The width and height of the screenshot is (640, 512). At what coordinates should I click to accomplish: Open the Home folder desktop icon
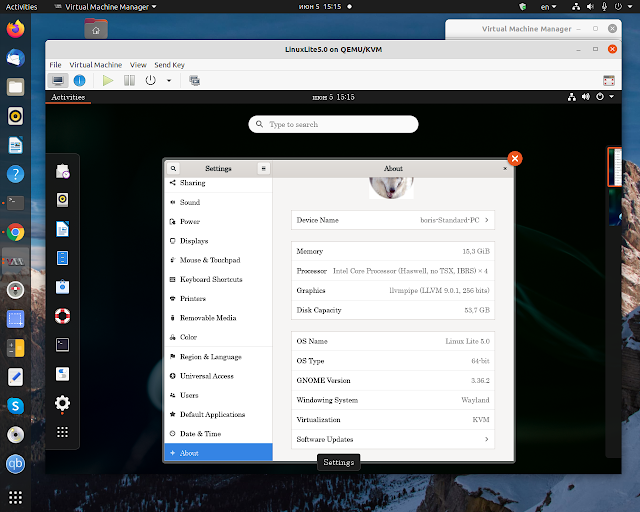pyautogui.click(x=96, y=28)
